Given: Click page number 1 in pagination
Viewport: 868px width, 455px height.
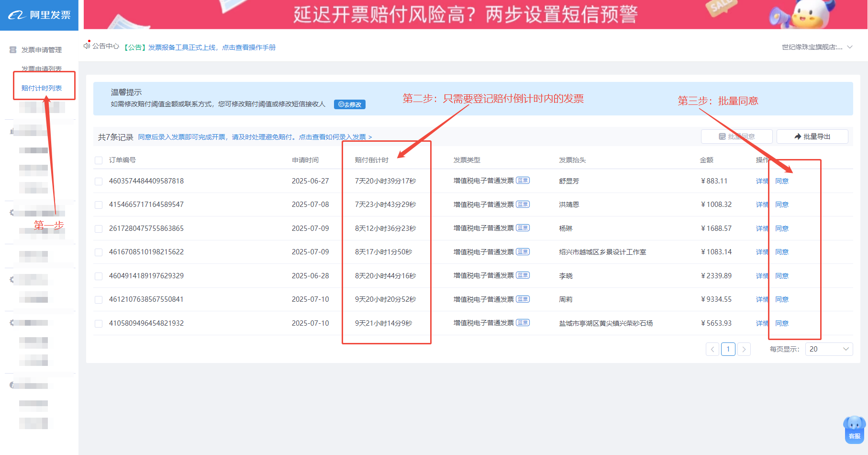Looking at the screenshot, I should click(728, 349).
